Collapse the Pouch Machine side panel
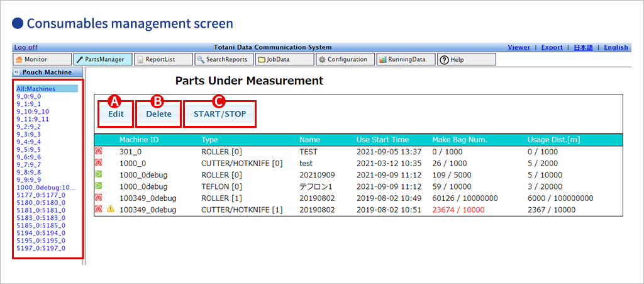This screenshot has width=644, height=284. pos(17,72)
